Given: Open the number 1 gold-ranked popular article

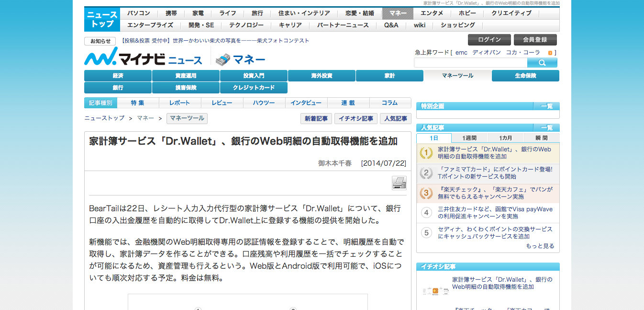Looking at the screenshot, I should [494, 153].
